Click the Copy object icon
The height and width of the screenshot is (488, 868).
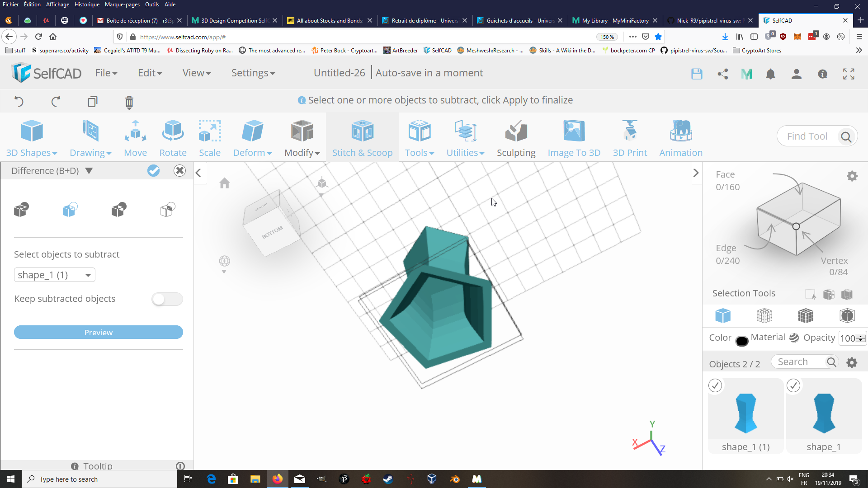point(93,101)
